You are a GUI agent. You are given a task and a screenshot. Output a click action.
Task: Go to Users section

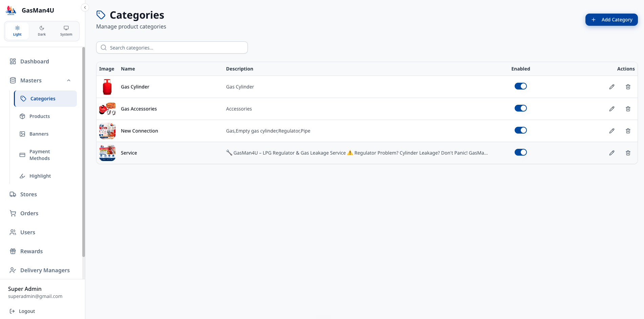(x=41, y=232)
